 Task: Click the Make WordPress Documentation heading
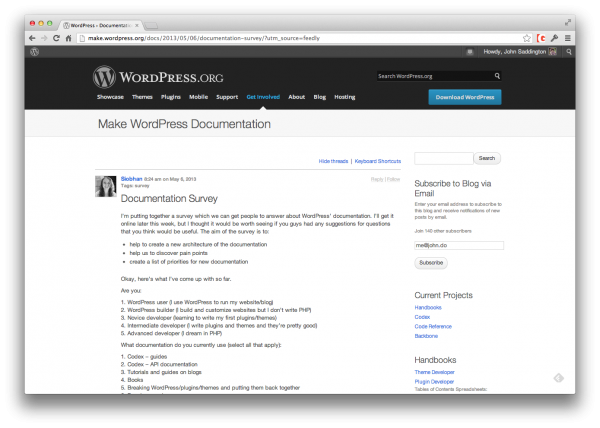point(184,124)
